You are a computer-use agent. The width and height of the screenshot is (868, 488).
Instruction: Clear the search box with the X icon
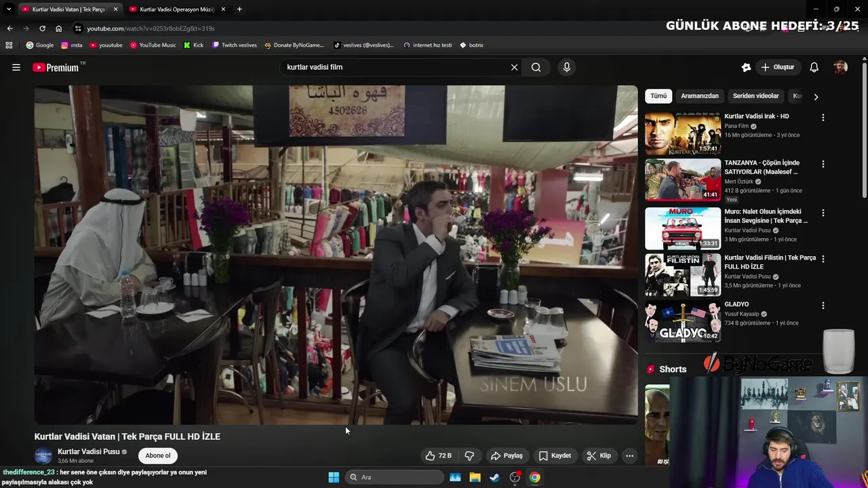coord(514,67)
